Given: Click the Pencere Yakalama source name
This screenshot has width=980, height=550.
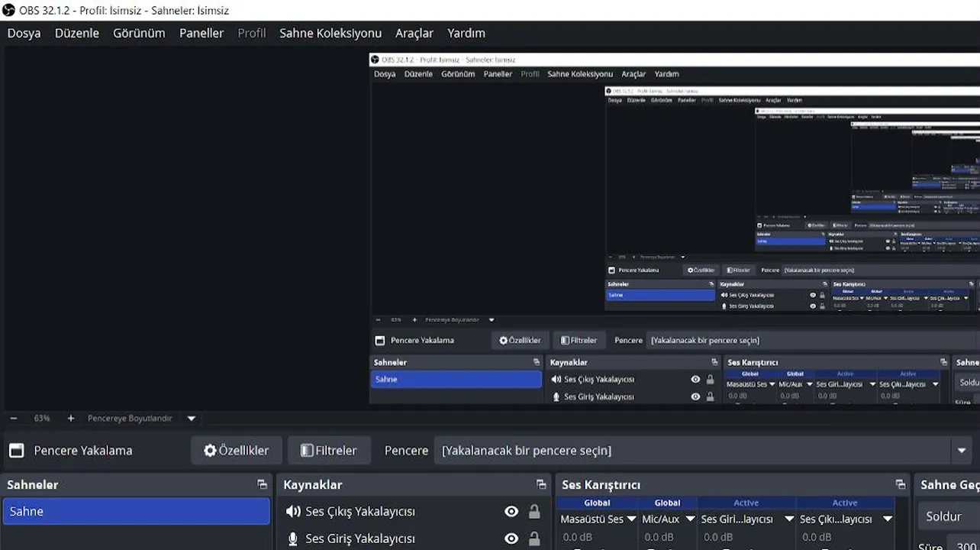Looking at the screenshot, I should click(83, 451).
